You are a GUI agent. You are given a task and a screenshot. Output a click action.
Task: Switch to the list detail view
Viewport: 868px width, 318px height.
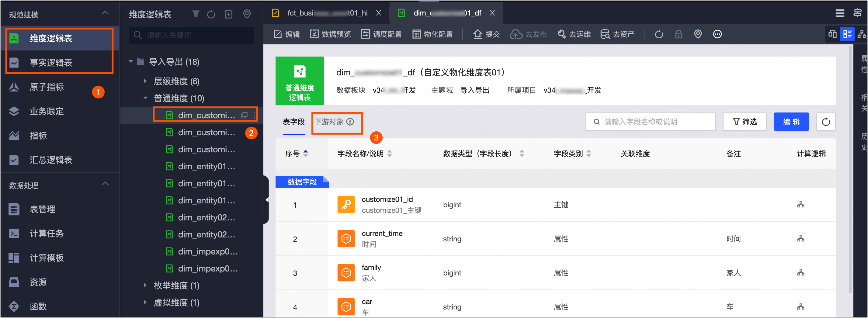[x=847, y=34]
